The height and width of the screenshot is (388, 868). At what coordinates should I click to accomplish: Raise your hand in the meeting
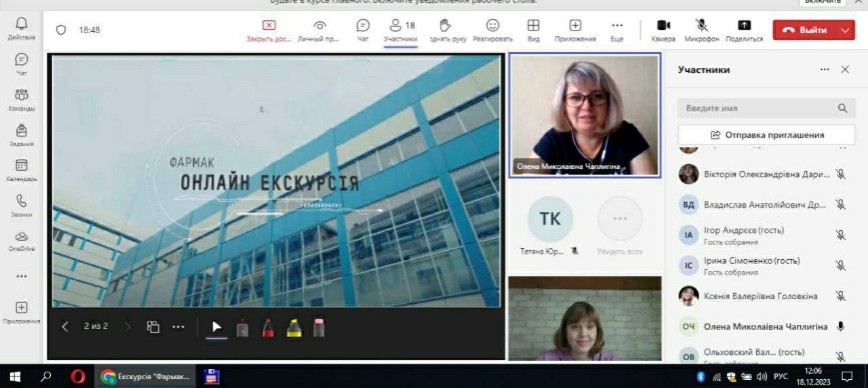point(446,30)
